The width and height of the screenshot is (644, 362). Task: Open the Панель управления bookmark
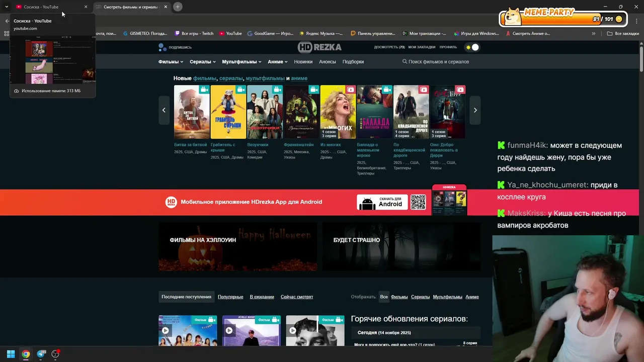tap(373, 34)
